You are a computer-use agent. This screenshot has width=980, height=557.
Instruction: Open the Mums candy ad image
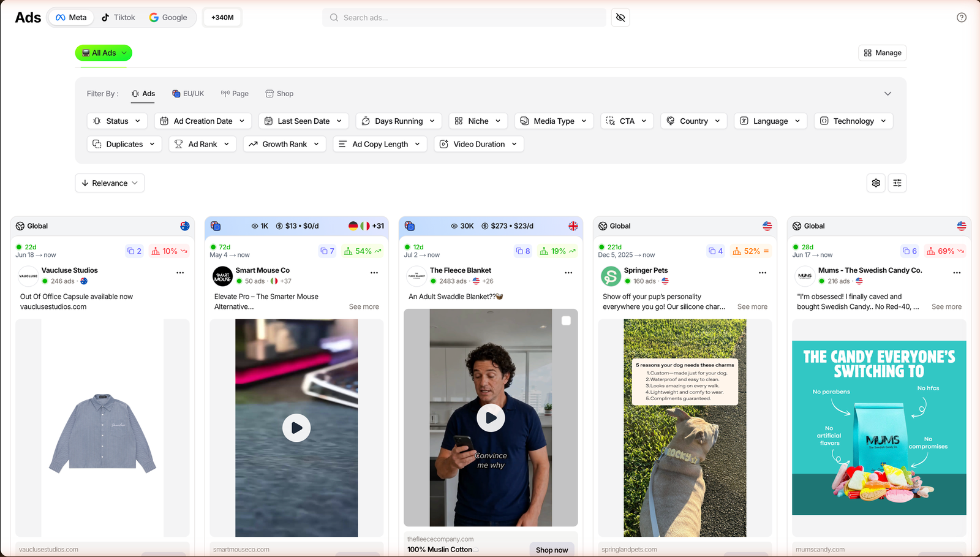point(879,428)
